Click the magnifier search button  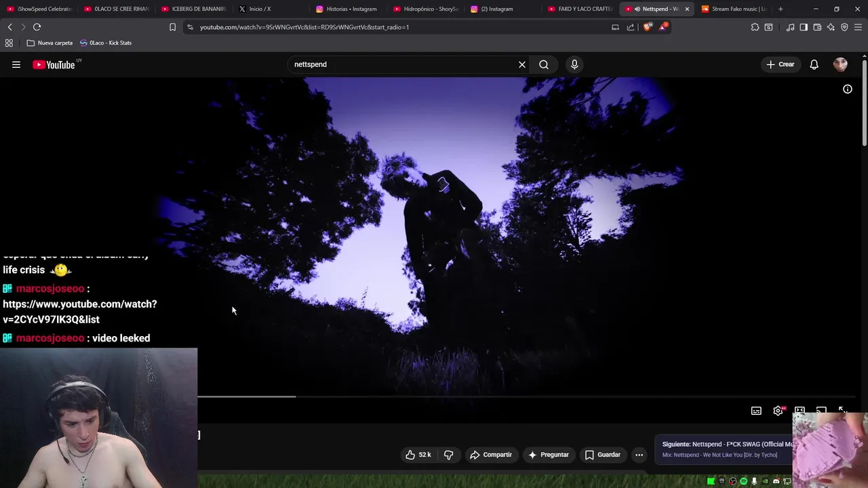544,64
